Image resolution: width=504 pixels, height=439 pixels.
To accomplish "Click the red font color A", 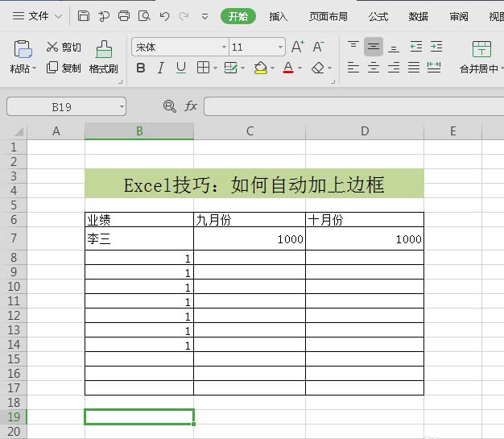I will tap(288, 68).
